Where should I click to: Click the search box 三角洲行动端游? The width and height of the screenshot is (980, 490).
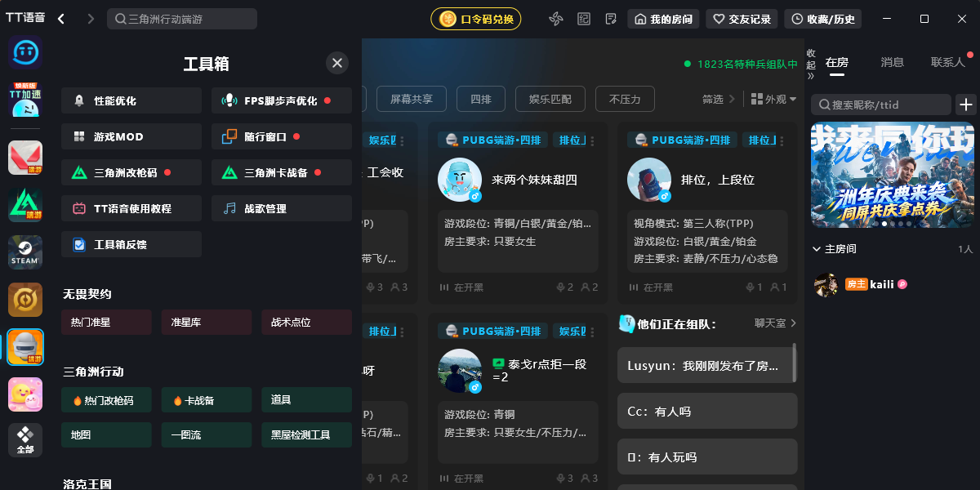pyautogui.click(x=182, y=19)
